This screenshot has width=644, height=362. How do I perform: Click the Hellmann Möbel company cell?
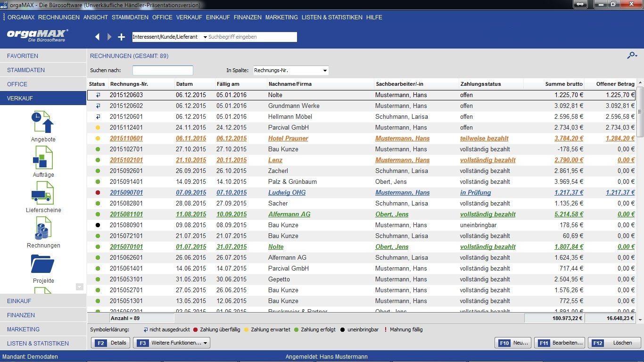pyautogui.click(x=290, y=116)
